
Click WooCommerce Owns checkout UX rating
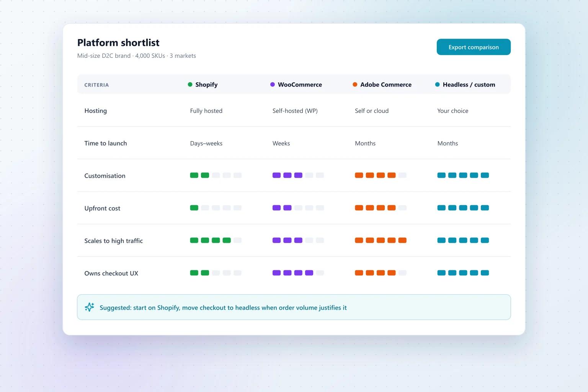point(298,273)
